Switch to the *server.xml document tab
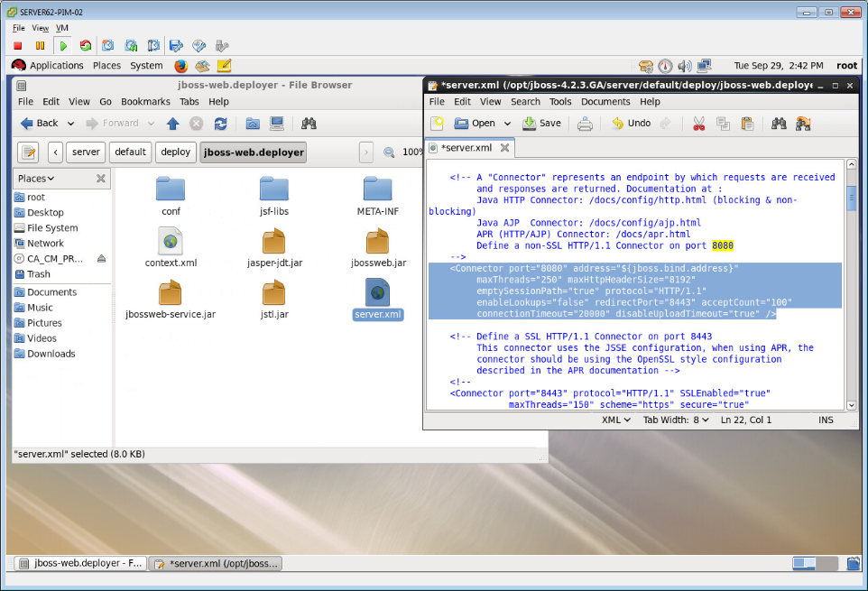Screen dimensions: 868x591 tap(466, 148)
